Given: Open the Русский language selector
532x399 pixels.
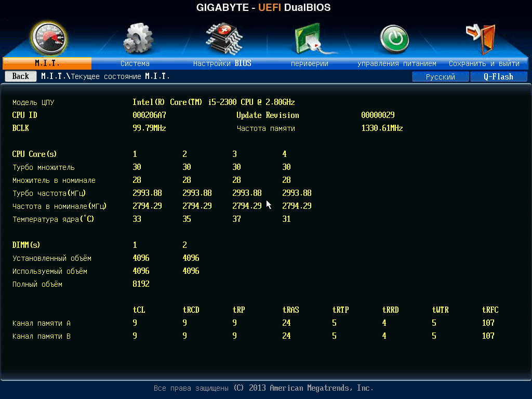Looking at the screenshot, I should [441, 77].
